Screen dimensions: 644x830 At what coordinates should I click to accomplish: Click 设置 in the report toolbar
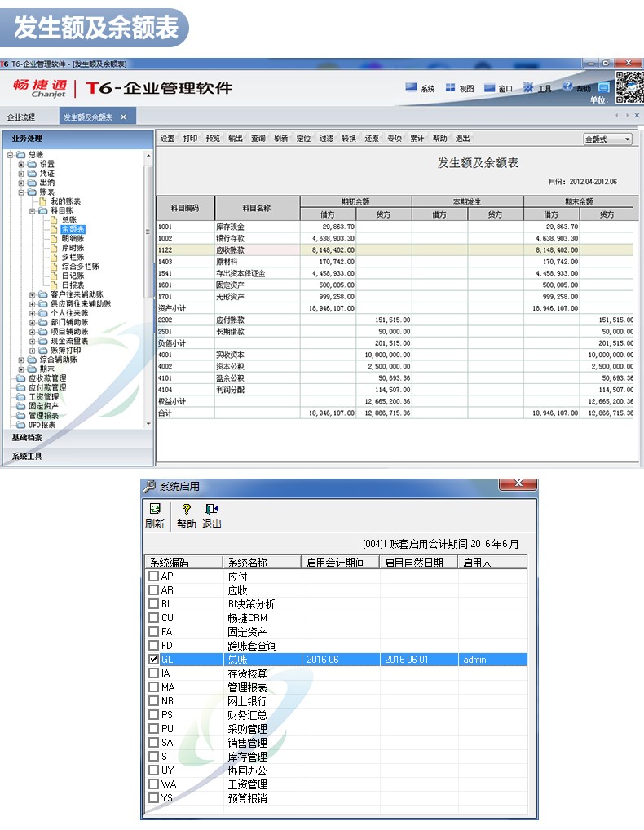167,138
